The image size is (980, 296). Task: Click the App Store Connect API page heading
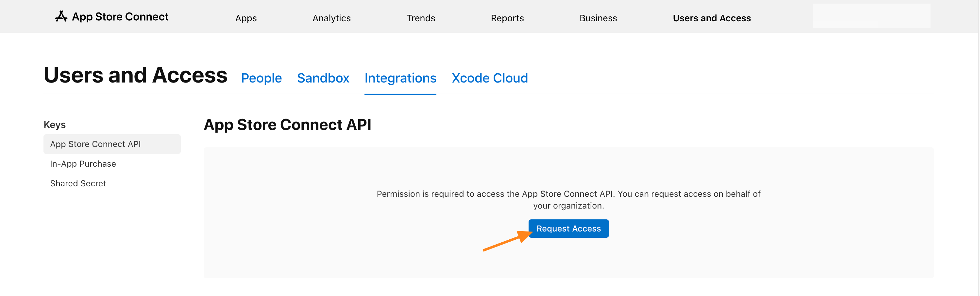(x=287, y=124)
